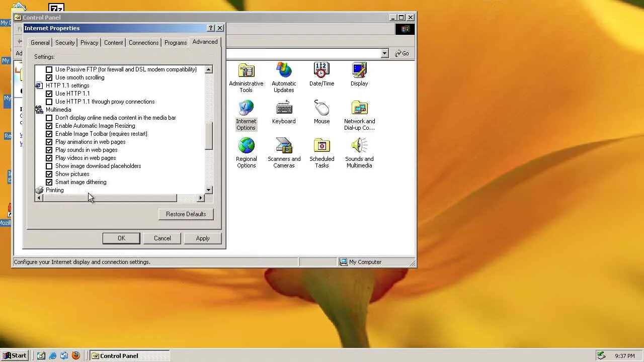
Task: Select the Advanced tab
Action: 205,42
